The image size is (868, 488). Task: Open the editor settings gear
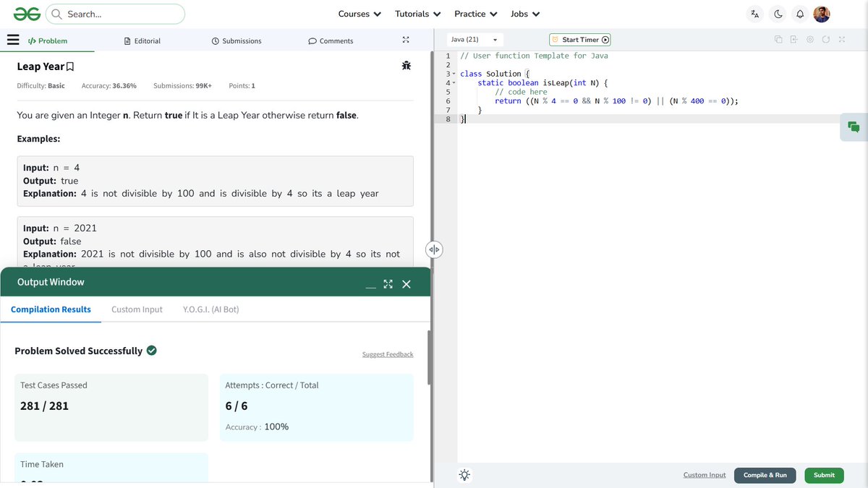pos(810,39)
